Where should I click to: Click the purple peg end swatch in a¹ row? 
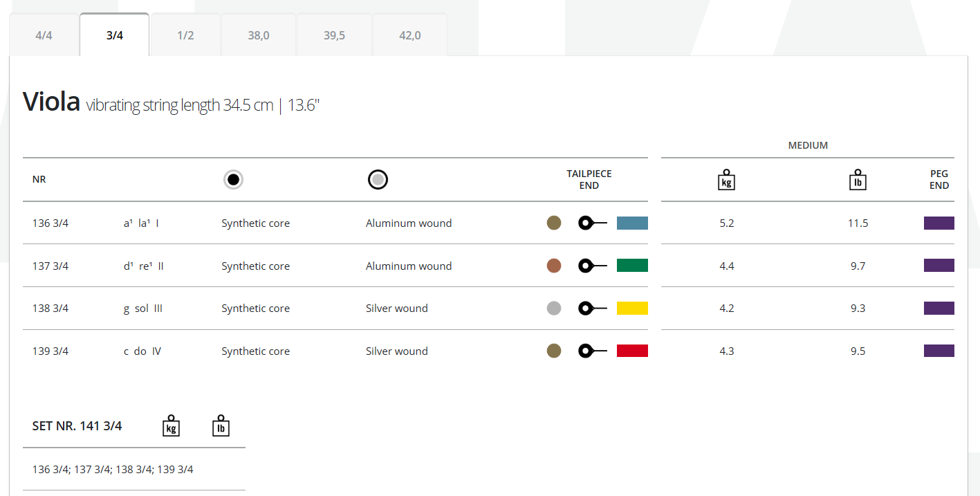point(939,223)
